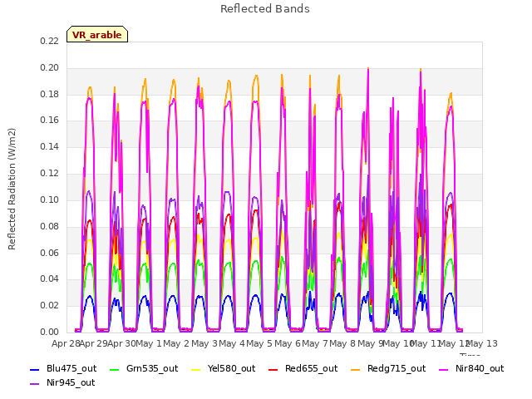Select the Yel580_out legend label
The width and height of the screenshot is (532, 399).
[231, 368]
